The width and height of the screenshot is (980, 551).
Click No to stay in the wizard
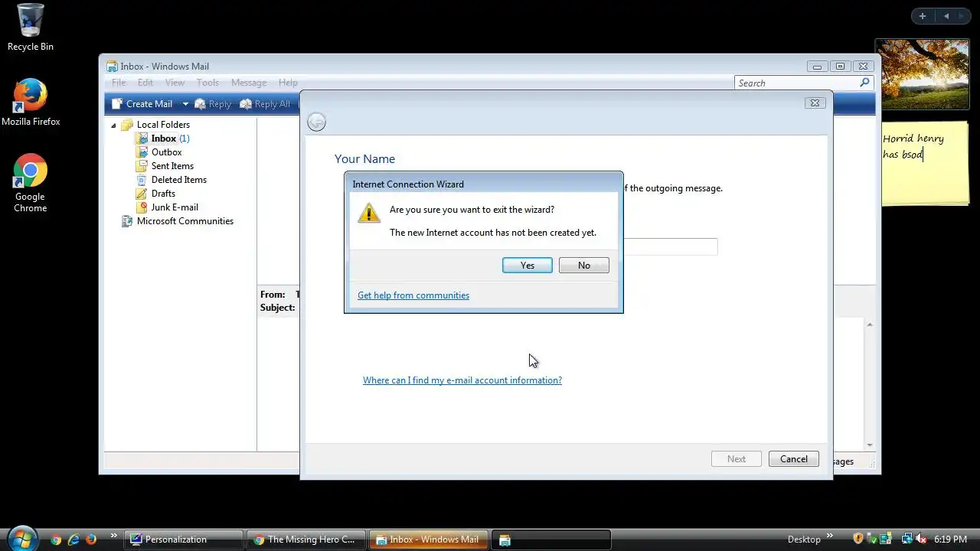point(583,265)
